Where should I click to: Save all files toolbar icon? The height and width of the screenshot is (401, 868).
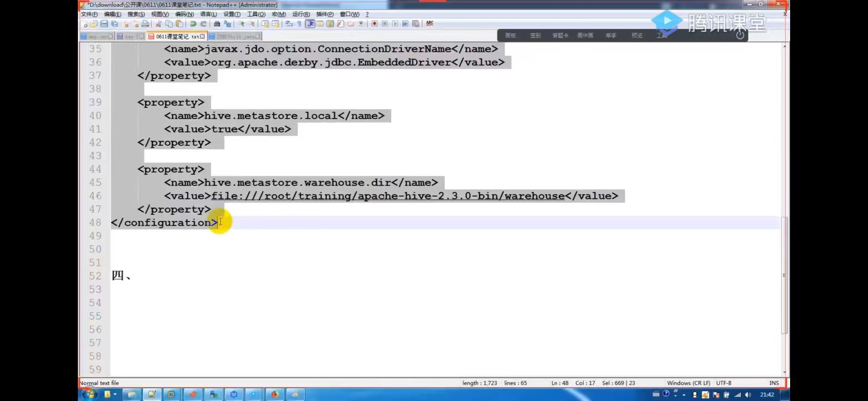point(114,24)
